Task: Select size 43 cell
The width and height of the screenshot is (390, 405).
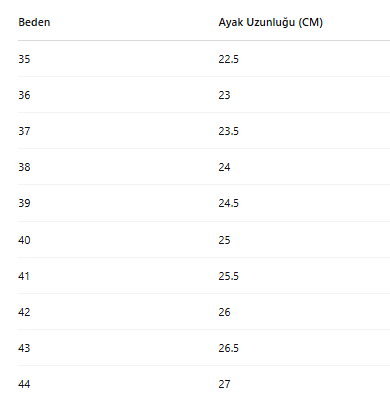Action: pos(24,348)
